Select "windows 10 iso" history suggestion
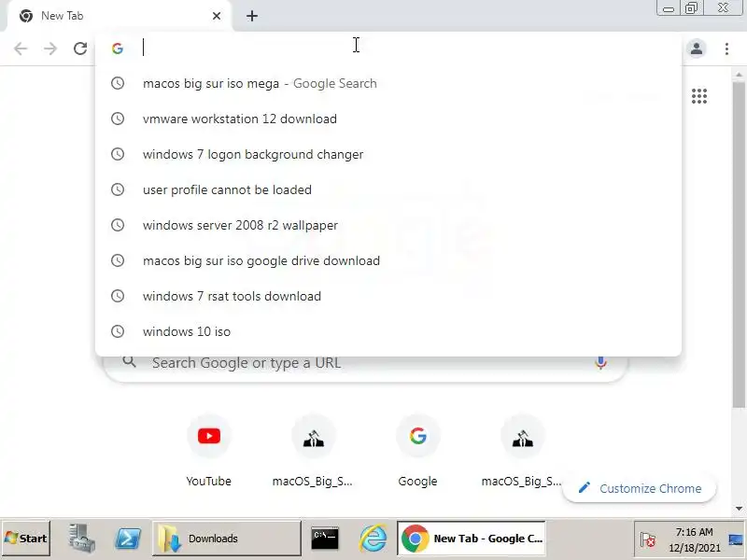747x560 pixels. click(x=388, y=331)
